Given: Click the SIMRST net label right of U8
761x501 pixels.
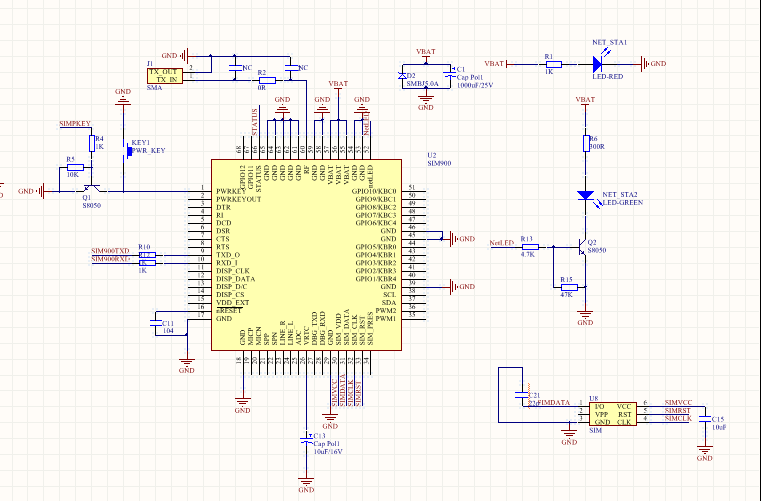Looking at the screenshot, I should [x=678, y=410].
